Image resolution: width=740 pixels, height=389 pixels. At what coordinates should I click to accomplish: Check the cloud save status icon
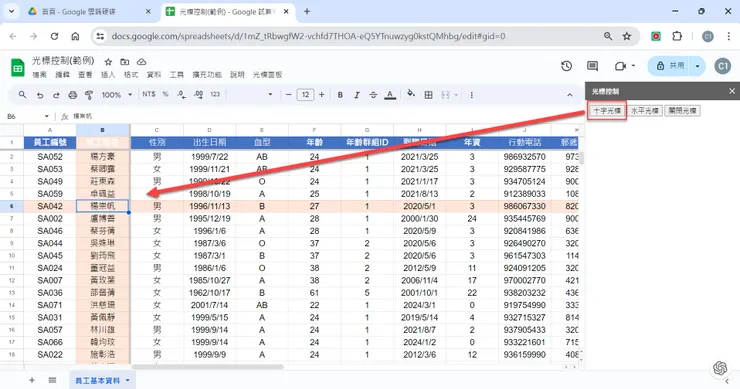pyautogui.click(x=141, y=62)
